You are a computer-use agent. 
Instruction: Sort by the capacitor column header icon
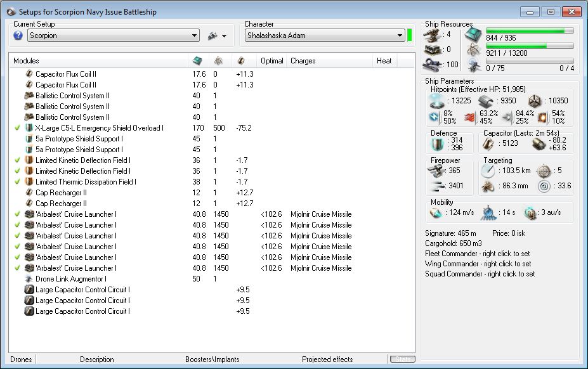pyautogui.click(x=241, y=61)
